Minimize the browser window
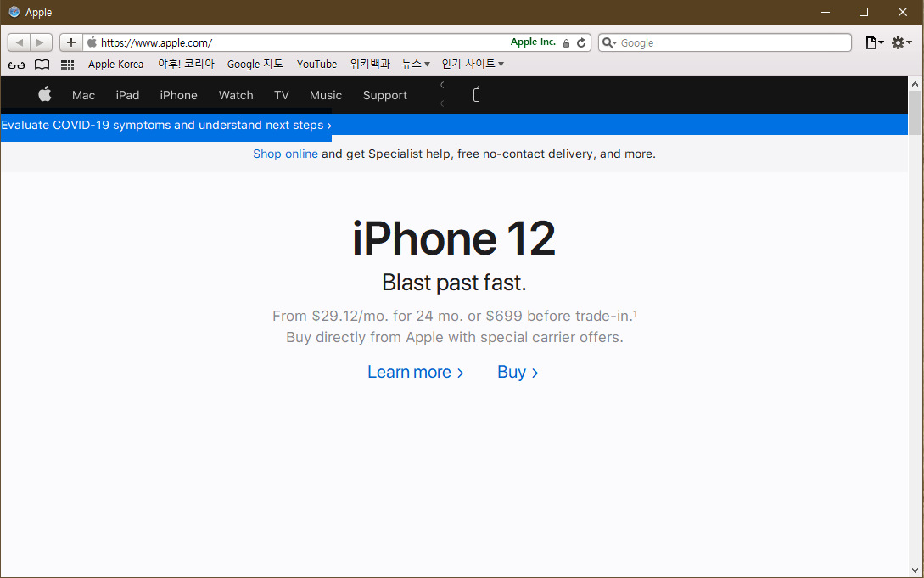The image size is (924, 578). [826, 12]
